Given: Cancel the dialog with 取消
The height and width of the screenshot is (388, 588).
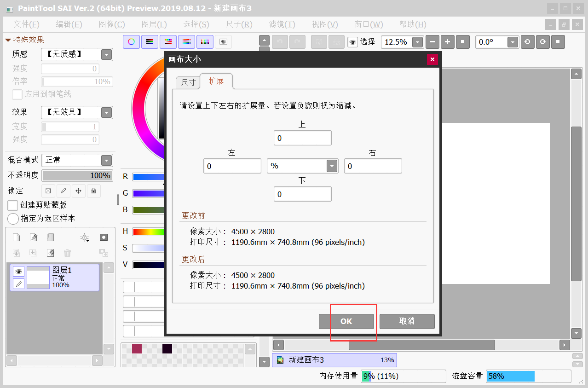Looking at the screenshot, I should tap(407, 321).
